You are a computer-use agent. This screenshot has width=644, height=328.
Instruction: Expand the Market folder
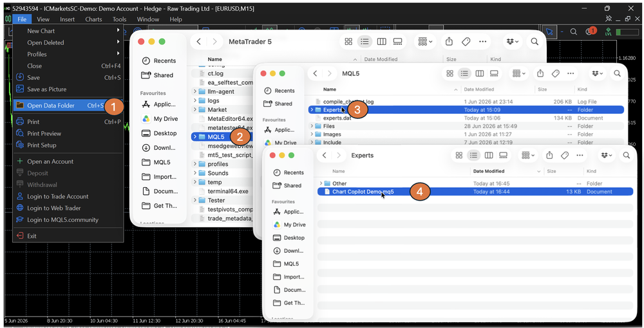[x=194, y=109]
